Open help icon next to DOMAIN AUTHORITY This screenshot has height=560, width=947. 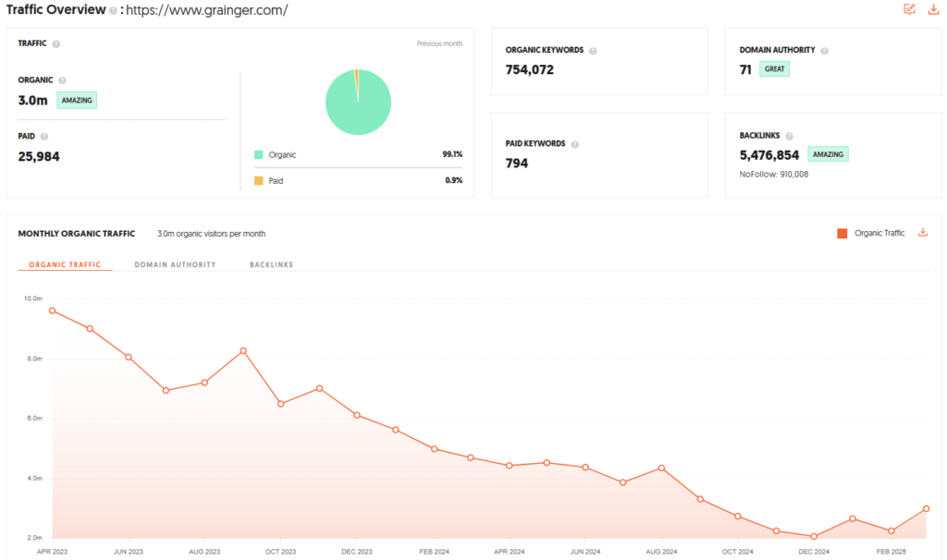(824, 51)
